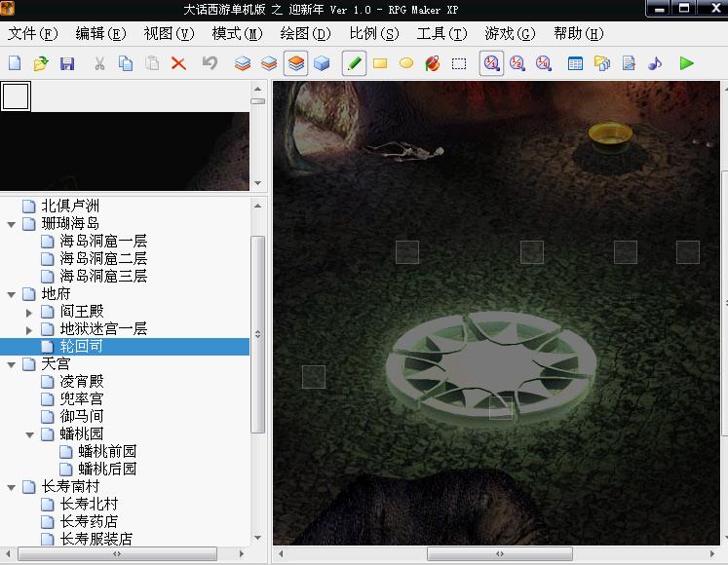This screenshot has height=565, width=728.
Task: Select layer 1 editing mode icon
Action: click(x=243, y=63)
